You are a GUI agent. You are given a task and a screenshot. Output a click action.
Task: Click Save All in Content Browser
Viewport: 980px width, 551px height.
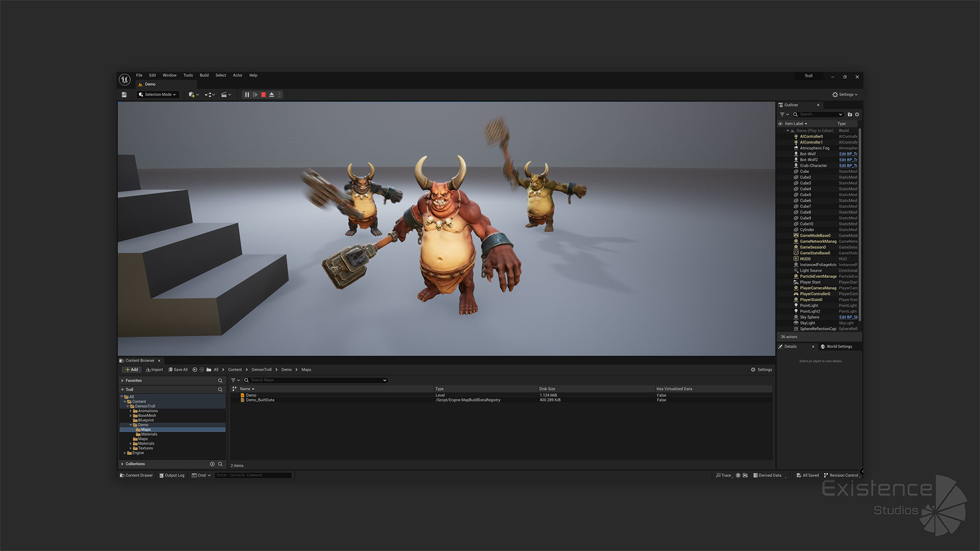(178, 370)
